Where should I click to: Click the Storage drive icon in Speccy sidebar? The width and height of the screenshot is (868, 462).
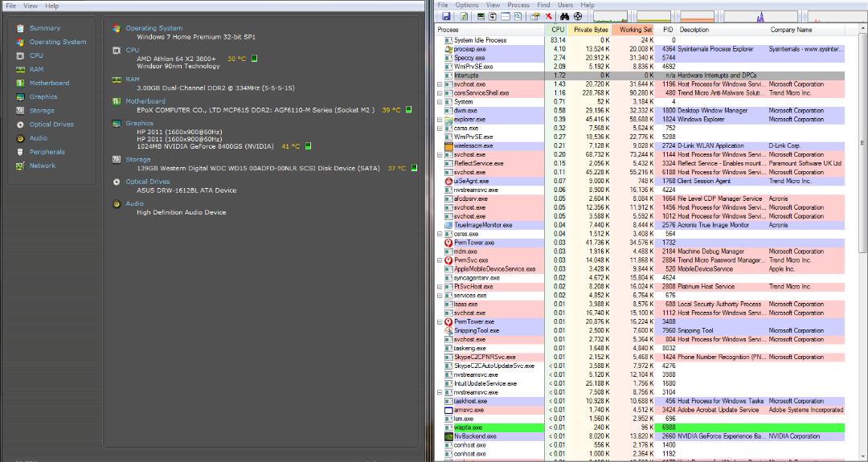20,111
